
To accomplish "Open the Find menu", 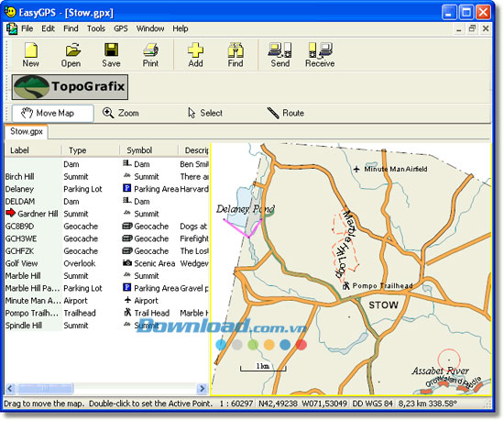I will [x=71, y=28].
